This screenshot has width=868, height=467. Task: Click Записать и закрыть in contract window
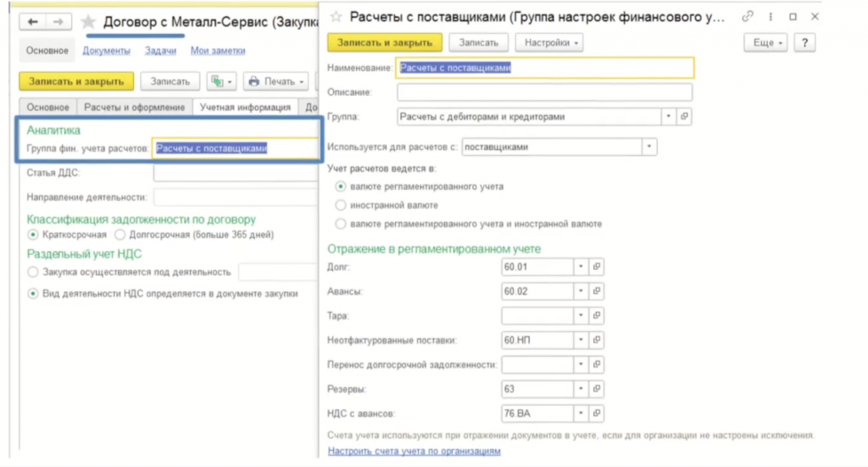(x=76, y=81)
